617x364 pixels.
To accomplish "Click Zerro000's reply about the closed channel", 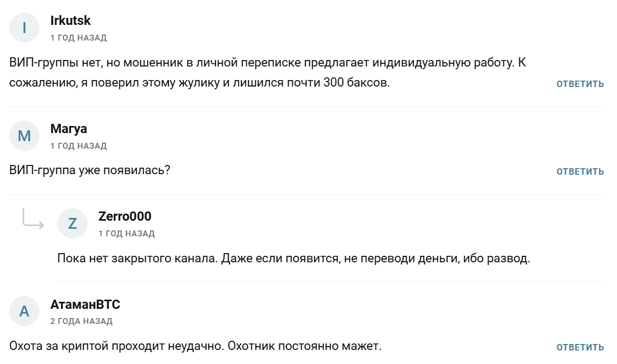I will click(296, 260).
